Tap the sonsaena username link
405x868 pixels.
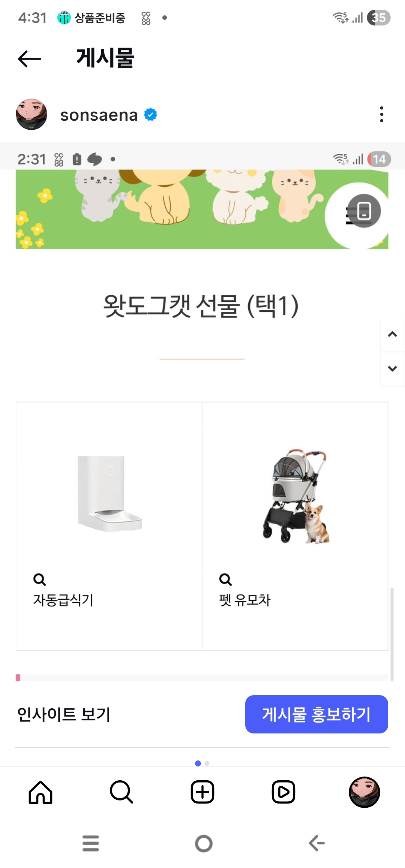pos(99,115)
